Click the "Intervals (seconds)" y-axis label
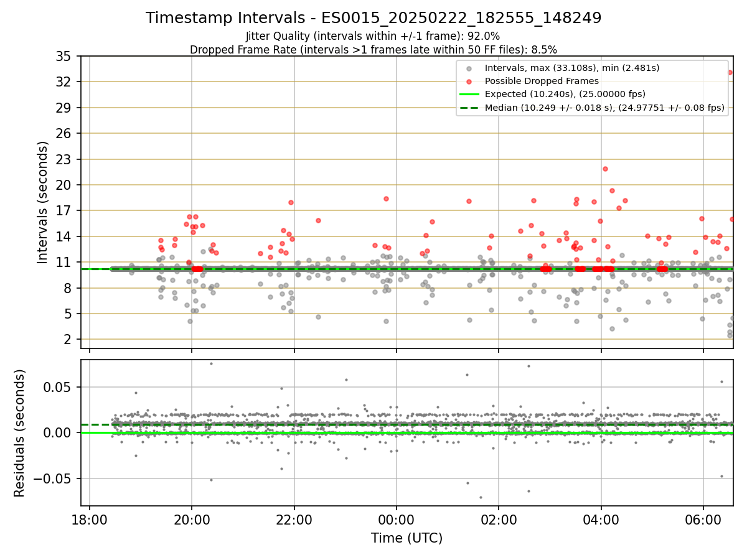Image resolution: width=747 pixels, height=560 pixels. (42, 202)
